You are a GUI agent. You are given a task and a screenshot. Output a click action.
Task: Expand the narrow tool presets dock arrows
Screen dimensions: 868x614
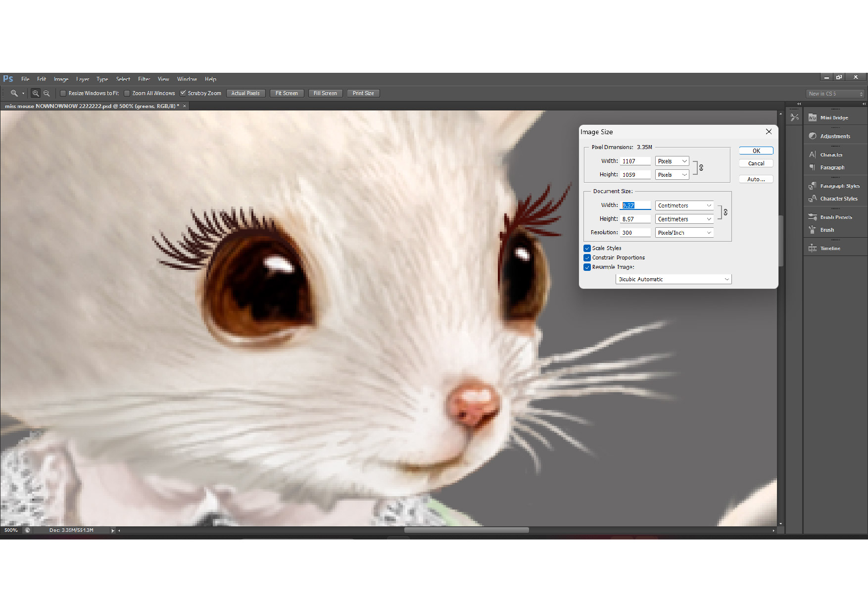[799, 103]
